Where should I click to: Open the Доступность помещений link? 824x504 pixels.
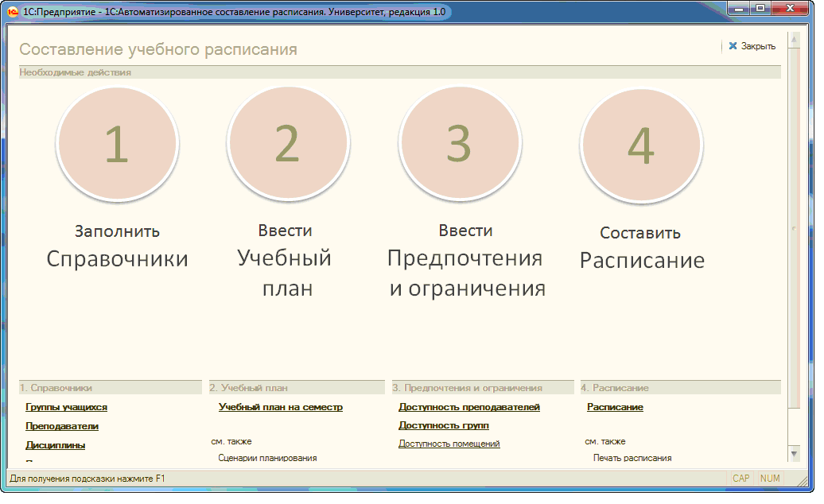point(449,444)
